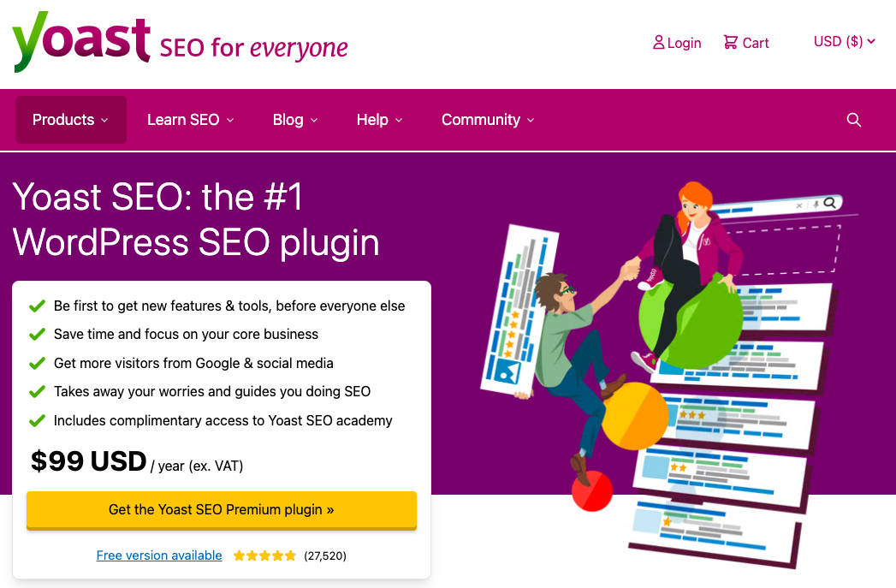This screenshot has width=896, height=588.
Task: Expand the Community menu
Action: point(488,120)
